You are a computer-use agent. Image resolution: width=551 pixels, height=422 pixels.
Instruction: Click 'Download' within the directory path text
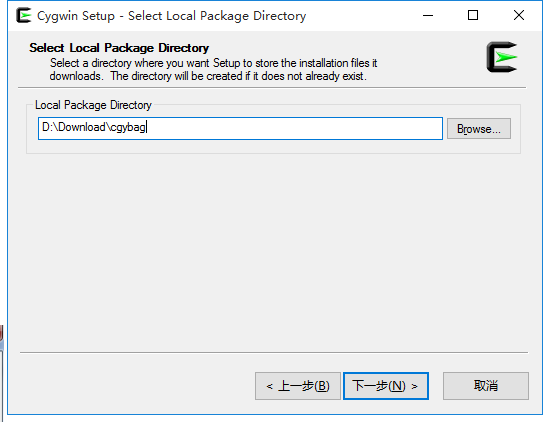pyautogui.click(x=82, y=127)
